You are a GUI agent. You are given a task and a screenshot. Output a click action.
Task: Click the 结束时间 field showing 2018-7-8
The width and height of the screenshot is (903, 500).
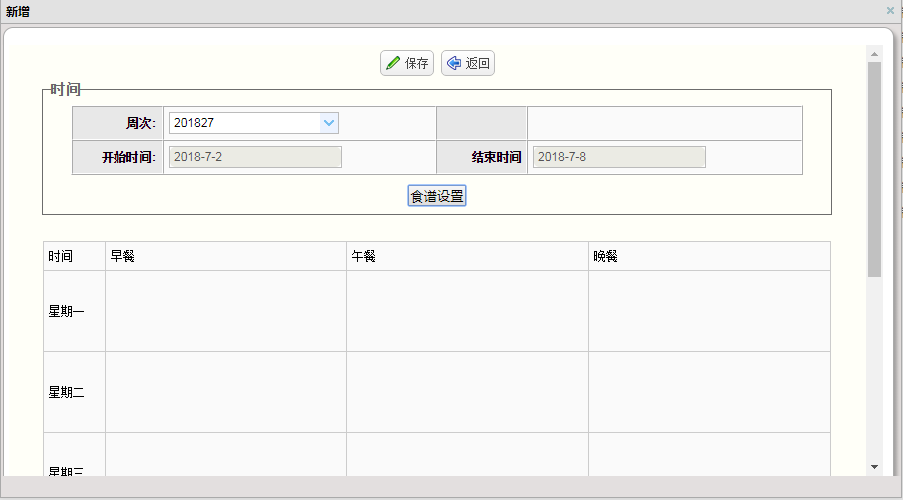618,157
